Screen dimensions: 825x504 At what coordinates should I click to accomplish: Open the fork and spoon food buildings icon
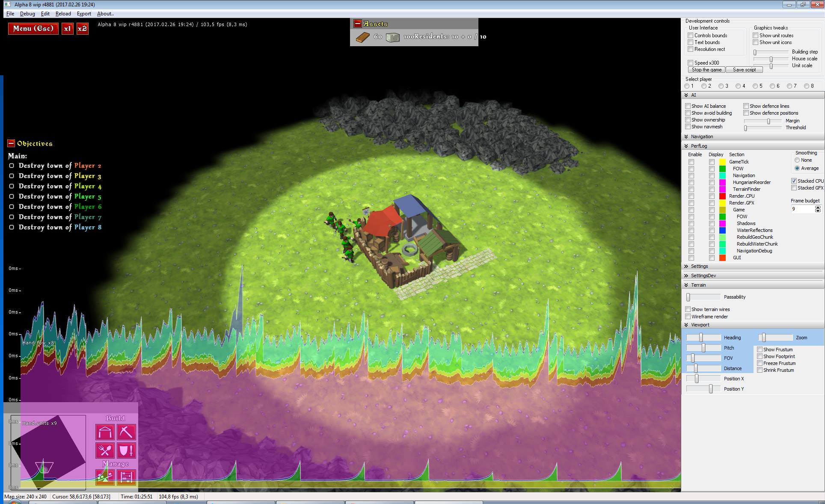105,451
